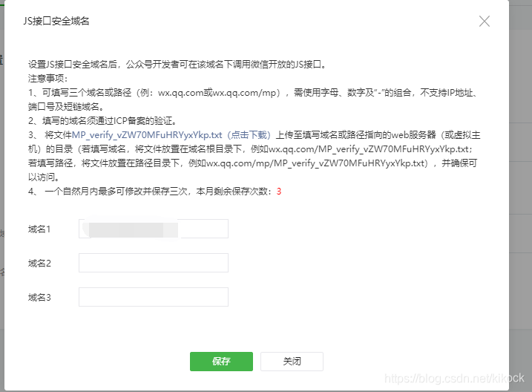This screenshot has width=532, height=392.
Task: Click the JS接口安全域名 dialog title
Action: click(x=56, y=21)
